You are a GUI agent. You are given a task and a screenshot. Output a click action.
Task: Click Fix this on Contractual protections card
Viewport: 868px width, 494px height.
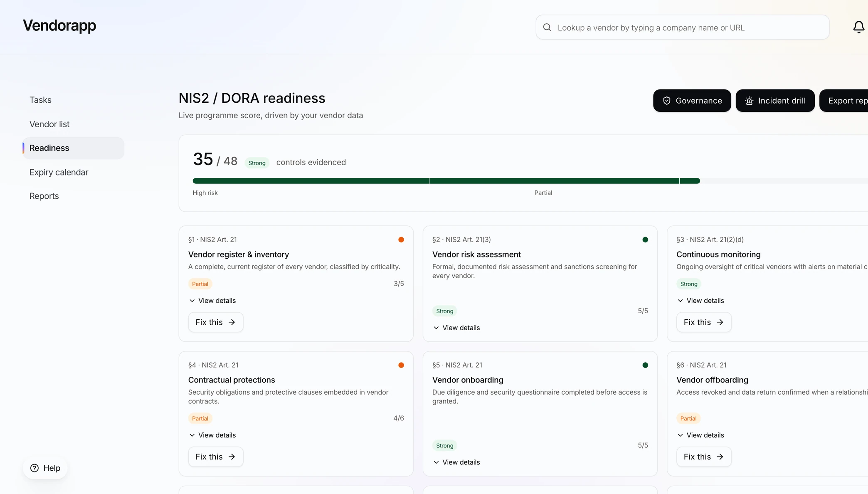[215, 457]
